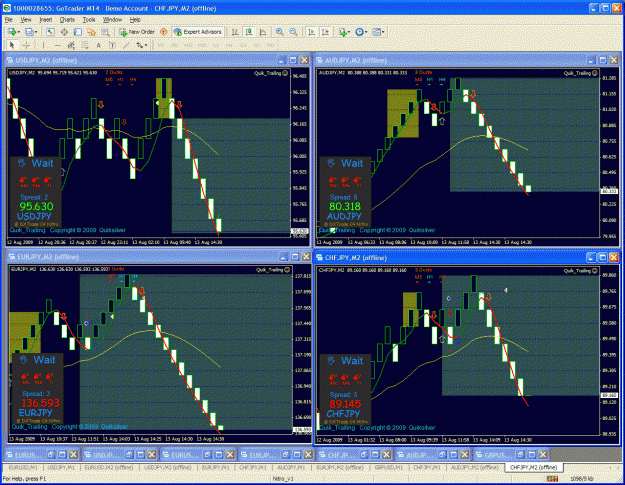Switch to candlestick chart display
This screenshot has height=485, width=625.
click(x=249, y=32)
